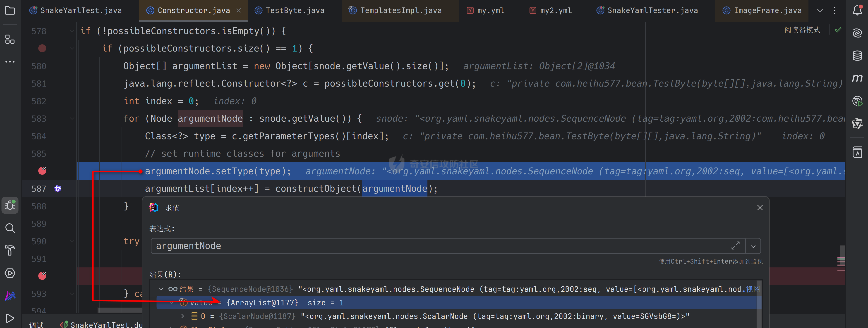The image size is (868, 328).
Task: Fold the code block at line 578
Action: tap(72, 31)
